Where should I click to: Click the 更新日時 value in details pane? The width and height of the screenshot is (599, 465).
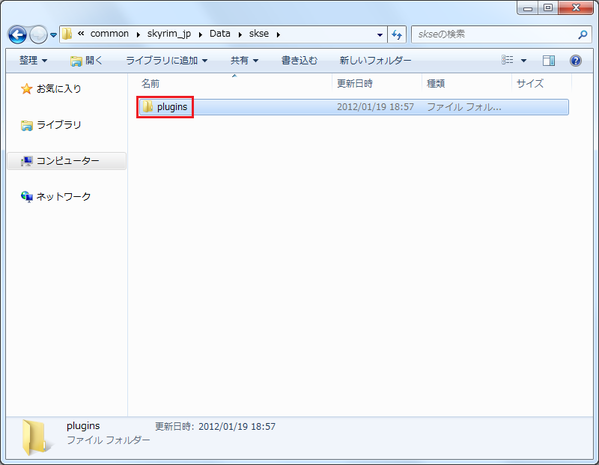click(x=237, y=426)
